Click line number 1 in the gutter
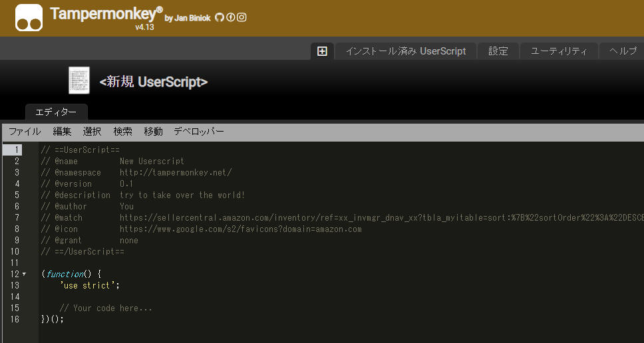The image size is (644, 343). tap(15, 150)
